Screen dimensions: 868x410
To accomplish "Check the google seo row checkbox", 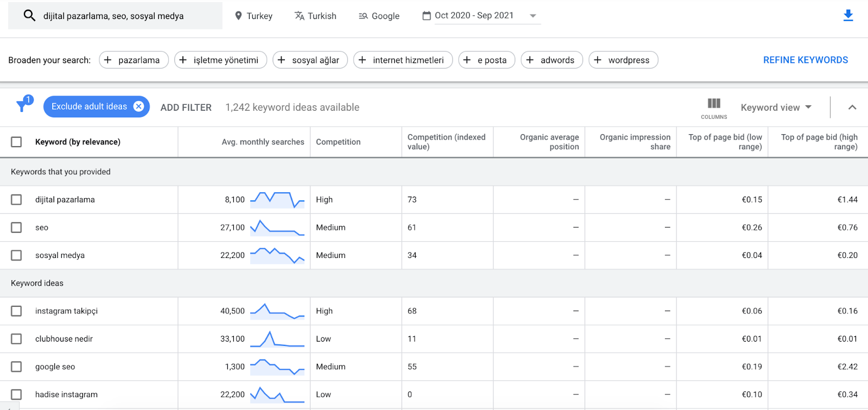I will [x=16, y=367].
